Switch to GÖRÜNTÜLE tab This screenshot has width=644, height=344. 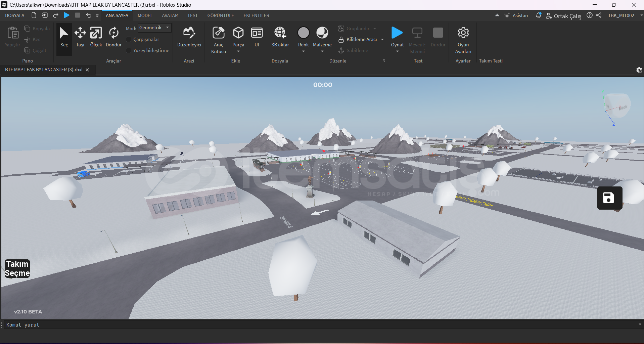(x=221, y=15)
